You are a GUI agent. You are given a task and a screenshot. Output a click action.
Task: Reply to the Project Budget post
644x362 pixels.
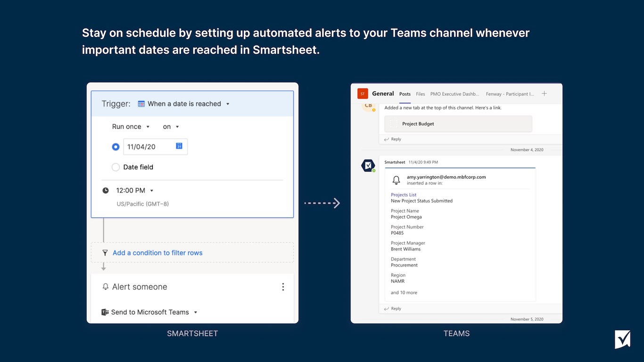click(393, 139)
